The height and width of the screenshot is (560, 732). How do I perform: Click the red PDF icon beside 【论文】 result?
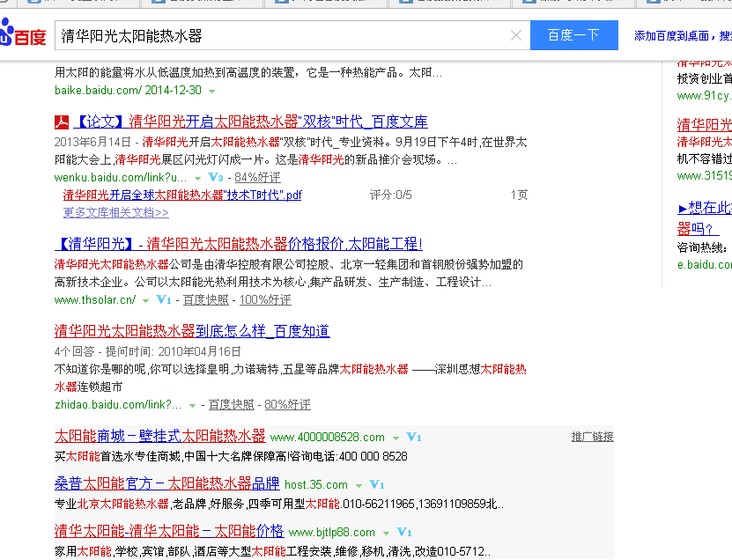pyautogui.click(x=62, y=122)
